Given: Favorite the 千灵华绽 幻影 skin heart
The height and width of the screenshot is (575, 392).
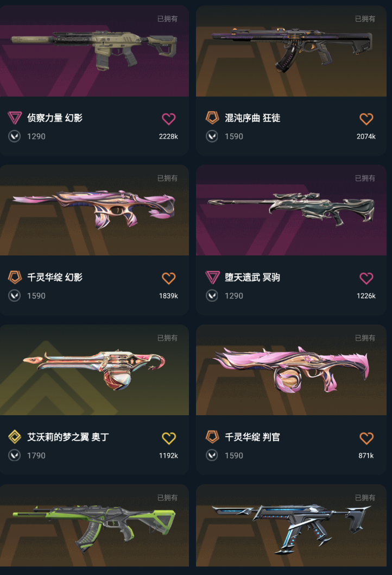Looking at the screenshot, I should click(168, 278).
